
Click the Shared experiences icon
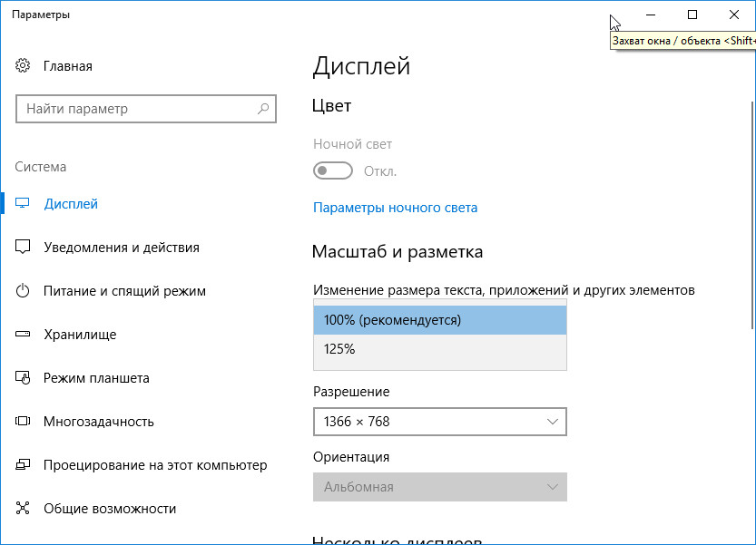pyautogui.click(x=23, y=508)
